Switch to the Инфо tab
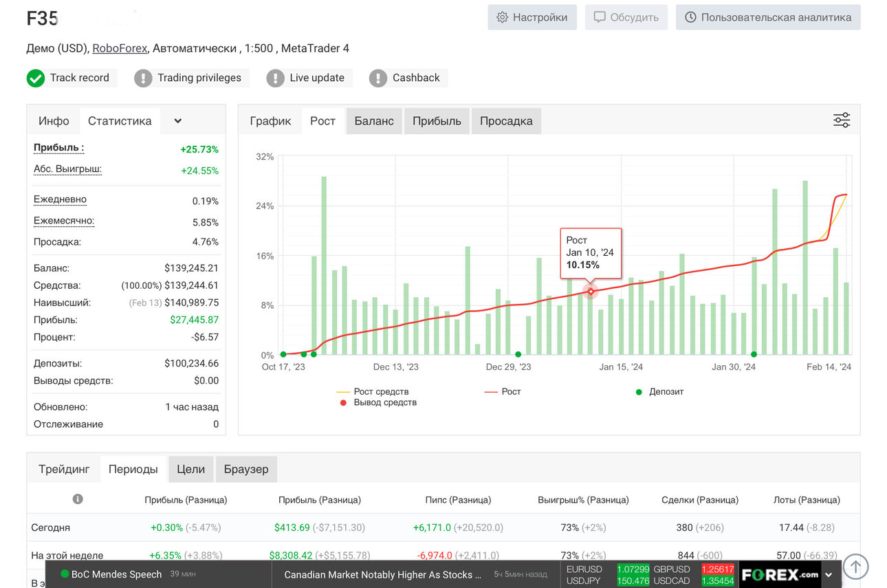This screenshot has height=588, width=887. click(x=54, y=121)
